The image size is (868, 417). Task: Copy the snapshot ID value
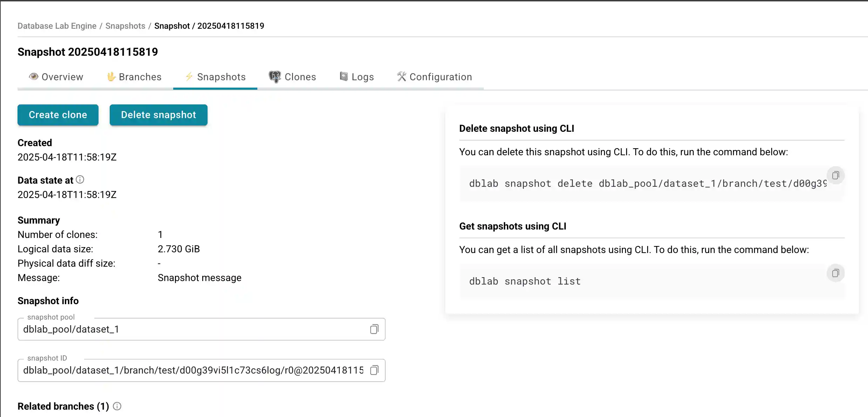point(374,370)
